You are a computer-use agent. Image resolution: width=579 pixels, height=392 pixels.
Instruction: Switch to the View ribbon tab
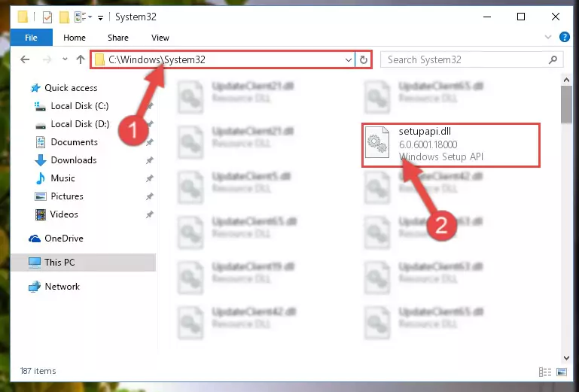[x=160, y=38]
